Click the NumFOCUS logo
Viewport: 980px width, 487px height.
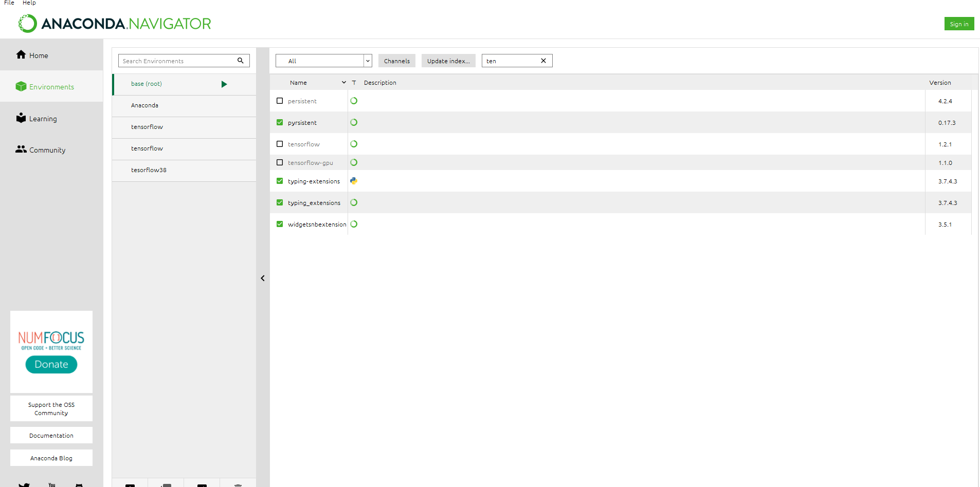[51, 341]
